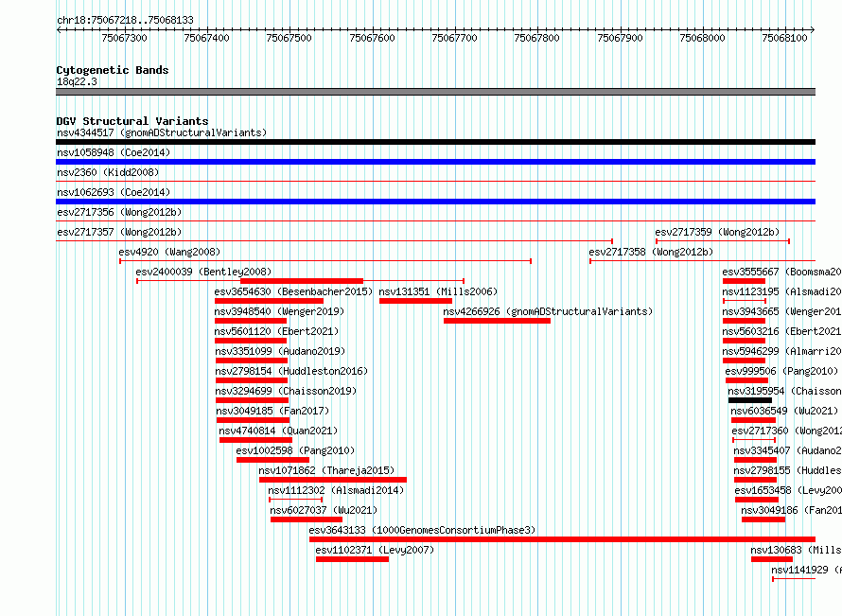Click ruler position 75067300
The image size is (842, 616).
[x=124, y=38]
